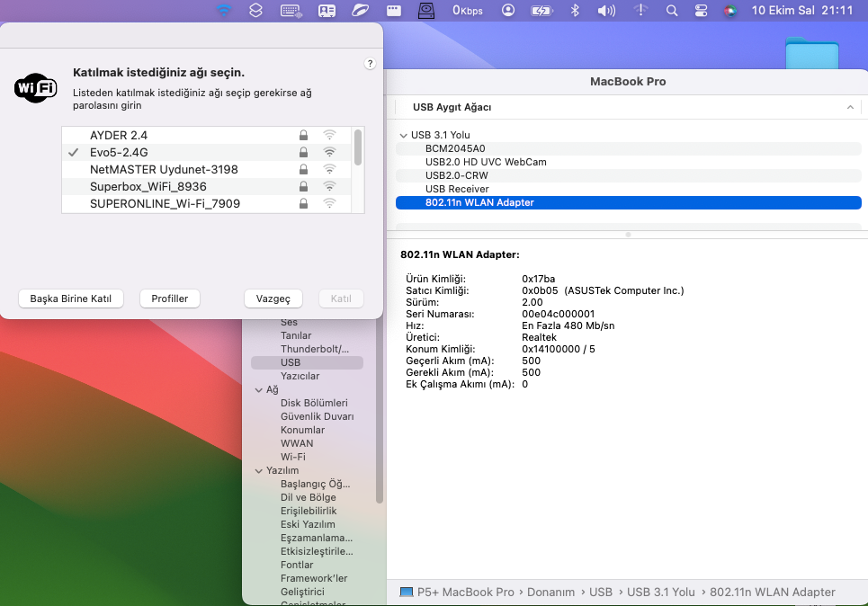Click the contact card menu bar icon
The image size is (868, 606).
coord(327,11)
